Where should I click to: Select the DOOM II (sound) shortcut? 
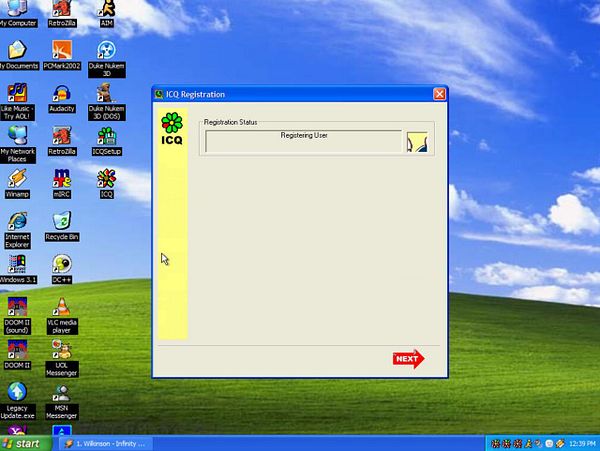(17, 316)
